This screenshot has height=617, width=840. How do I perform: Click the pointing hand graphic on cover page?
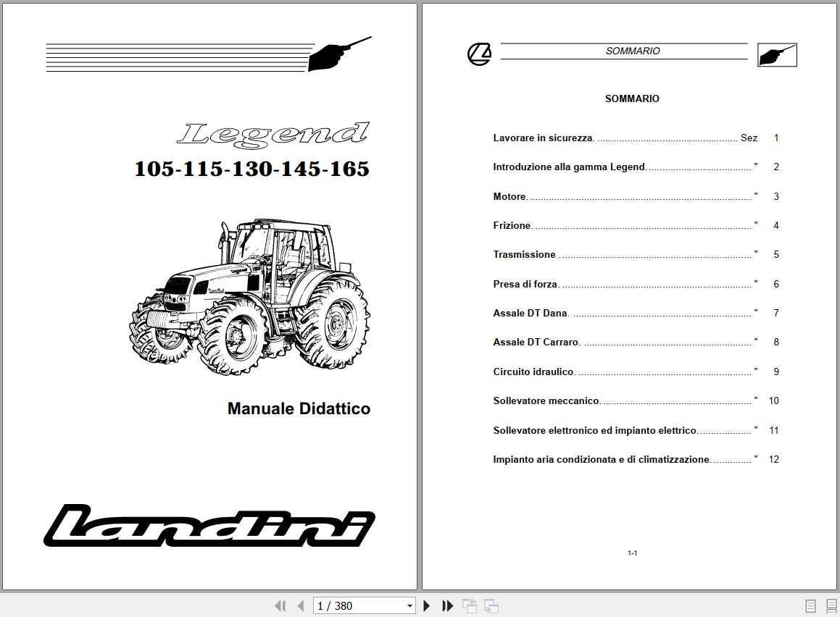point(338,53)
